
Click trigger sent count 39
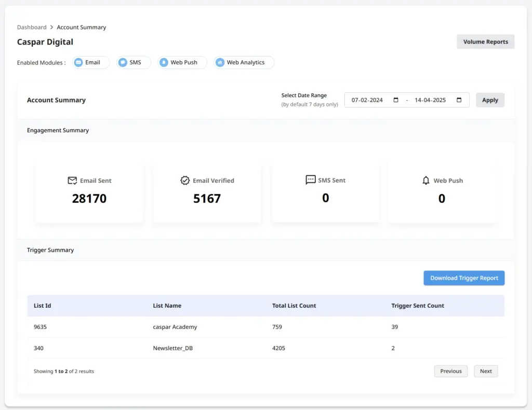(x=395, y=327)
